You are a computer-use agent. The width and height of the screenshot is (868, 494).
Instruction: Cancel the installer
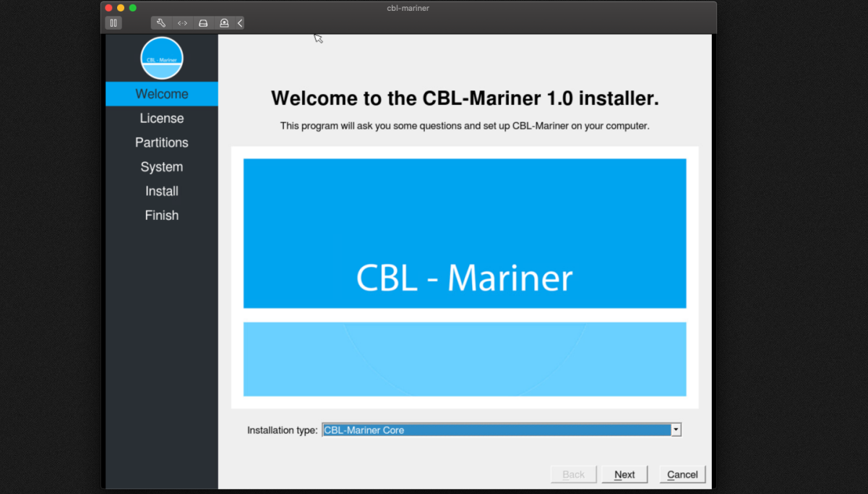(x=682, y=474)
